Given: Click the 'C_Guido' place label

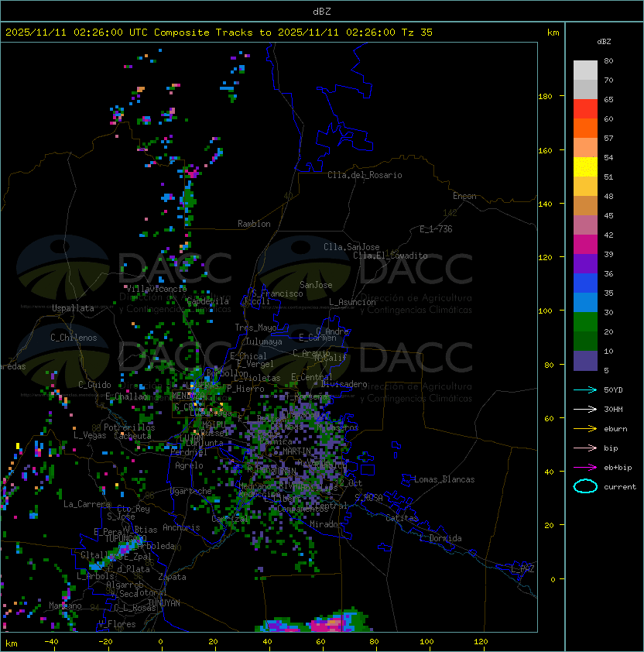Looking at the screenshot, I should (x=94, y=385).
